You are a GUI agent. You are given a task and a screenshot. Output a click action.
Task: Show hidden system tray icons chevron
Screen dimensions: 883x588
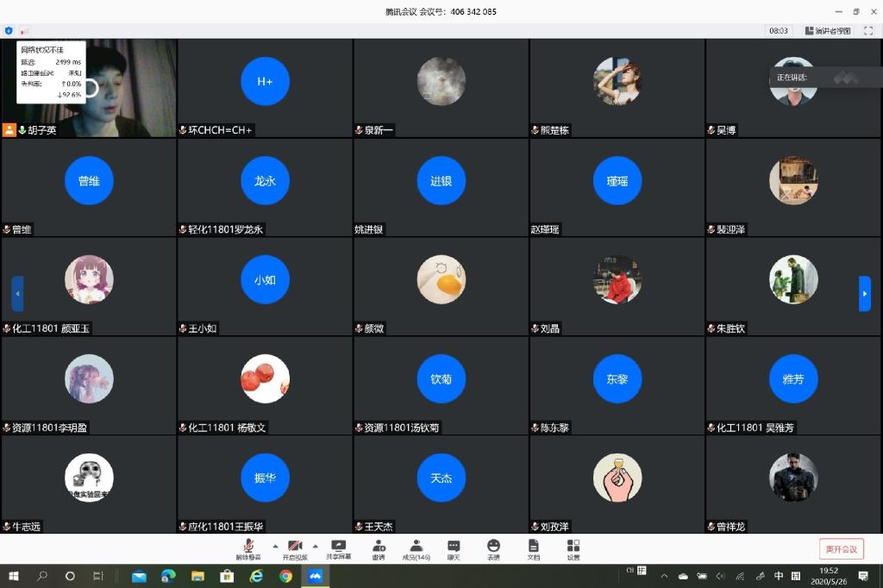tap(663, 576)
